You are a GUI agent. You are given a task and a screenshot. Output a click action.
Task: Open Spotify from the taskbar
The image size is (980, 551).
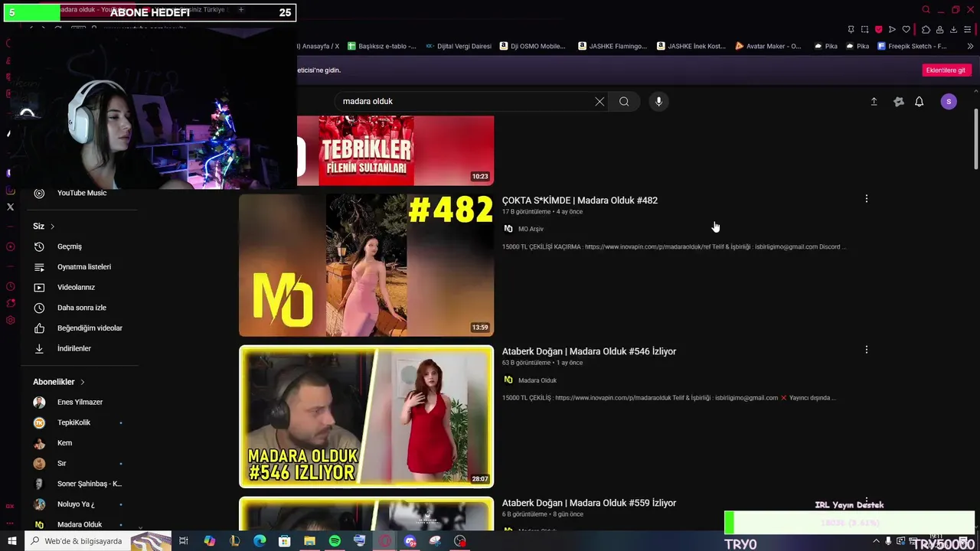(x=335, y=541)
